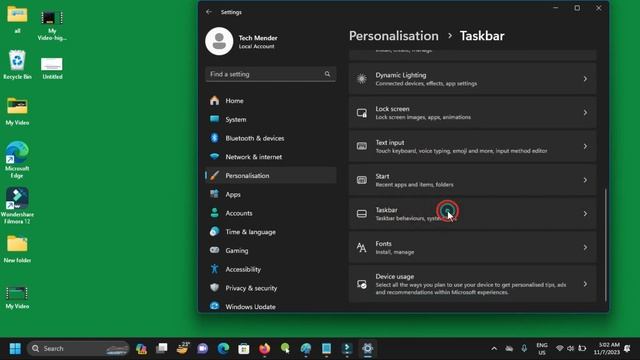
Task: Click the Settings content scrollbar
Action: pyautogui.click(x=606, y=245)
